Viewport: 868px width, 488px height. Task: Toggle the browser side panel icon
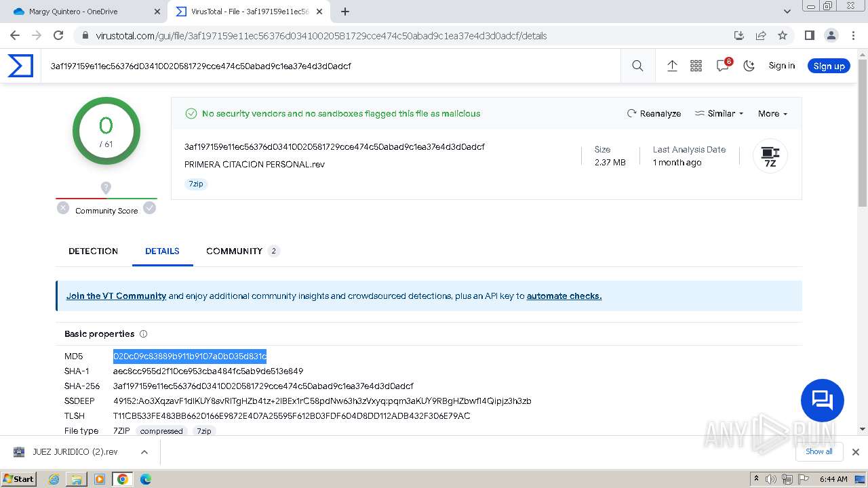(809, 35)
